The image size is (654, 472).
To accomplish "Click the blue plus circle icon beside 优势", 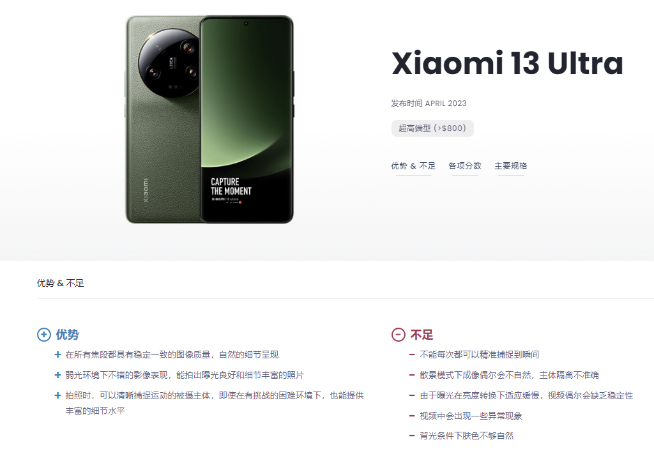I will click(x=44, y=334).
